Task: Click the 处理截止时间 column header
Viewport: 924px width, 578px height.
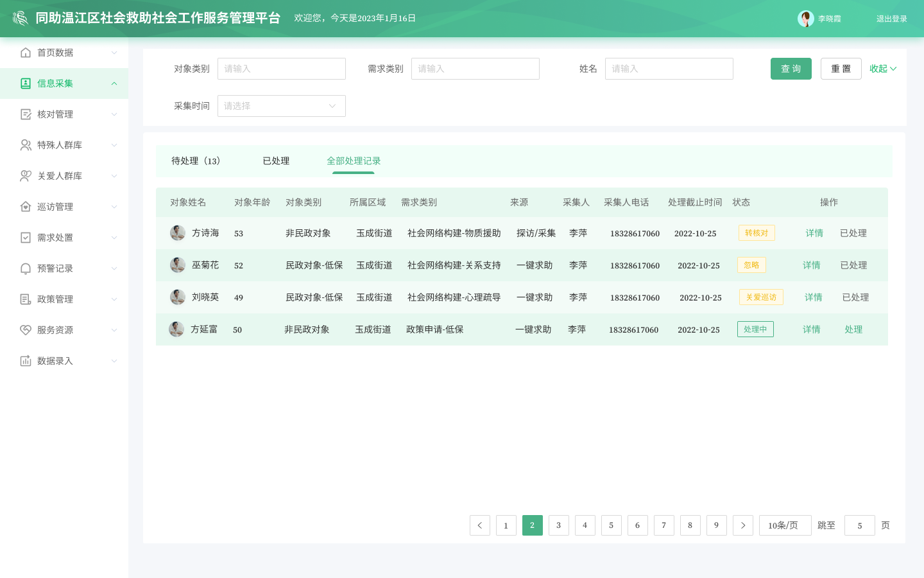Action: 695,202
